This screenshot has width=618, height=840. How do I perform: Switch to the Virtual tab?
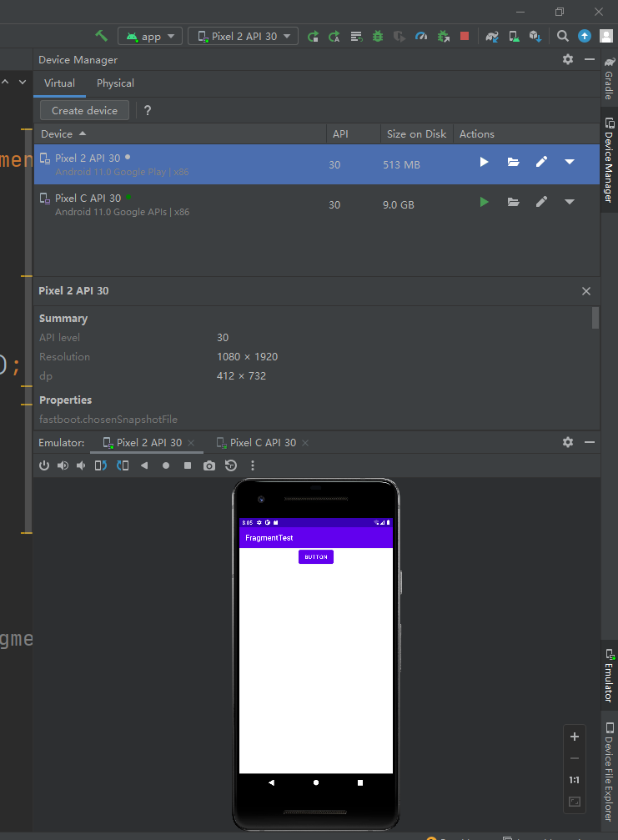(59, 83)
